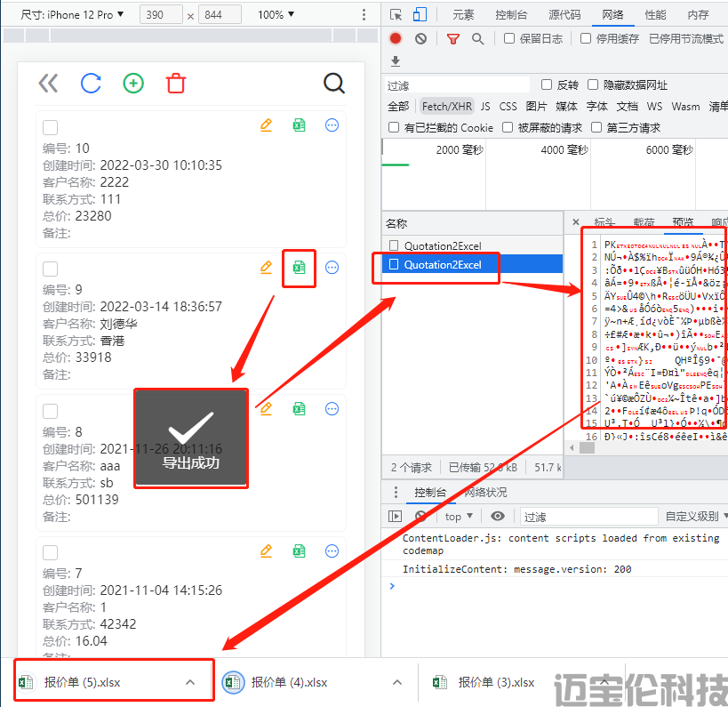The width and height of the screenshot is (728, 707).
Task: Filter requests by 全部 (All)
Action: [398, 107]
